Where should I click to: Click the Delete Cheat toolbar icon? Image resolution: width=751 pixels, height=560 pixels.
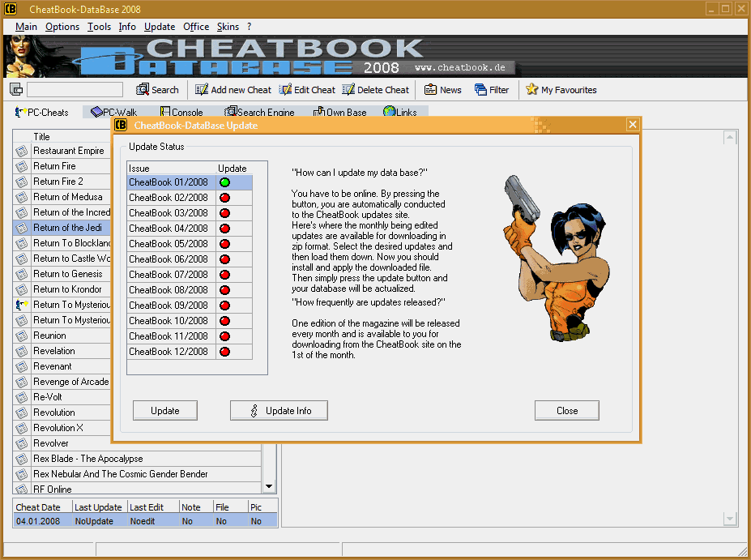pos(349,90)
